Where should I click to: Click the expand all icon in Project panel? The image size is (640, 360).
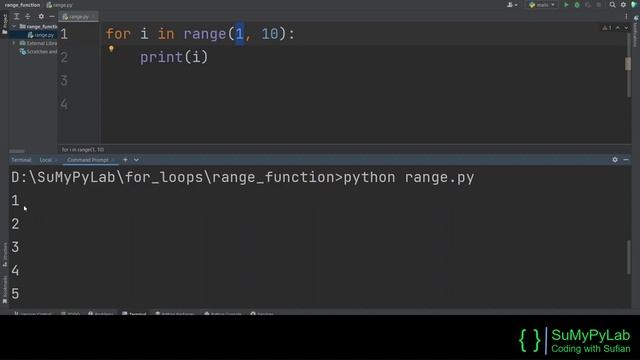click(x=17, y=16)
